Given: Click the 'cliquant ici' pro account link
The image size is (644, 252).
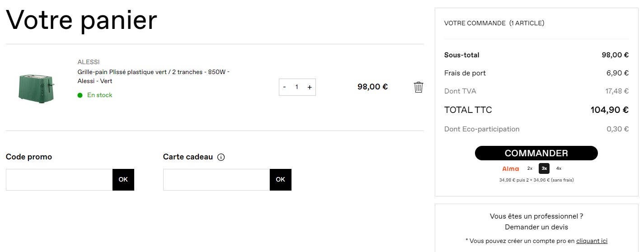Looking at the screenshot, I should [592, 241].
